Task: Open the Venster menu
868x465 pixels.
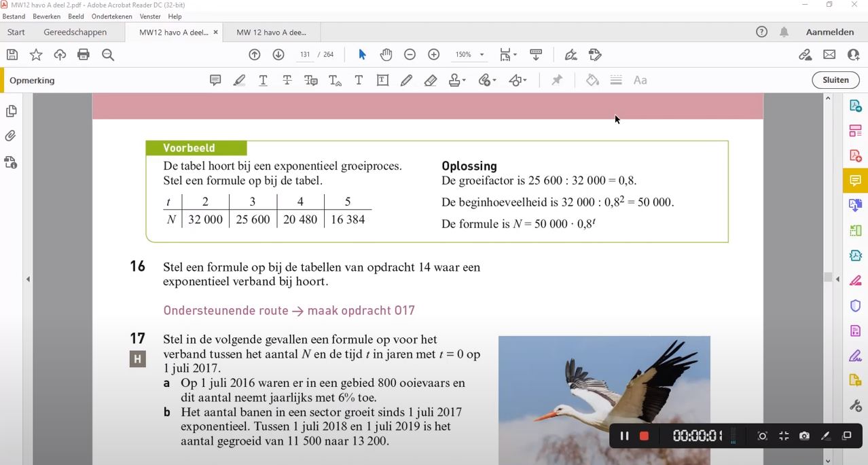Action: tap(150, 16)
